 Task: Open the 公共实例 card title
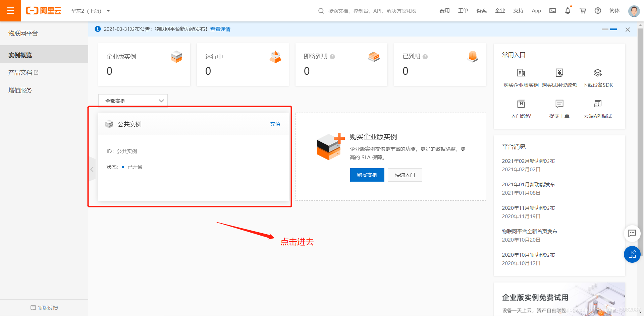129,124
